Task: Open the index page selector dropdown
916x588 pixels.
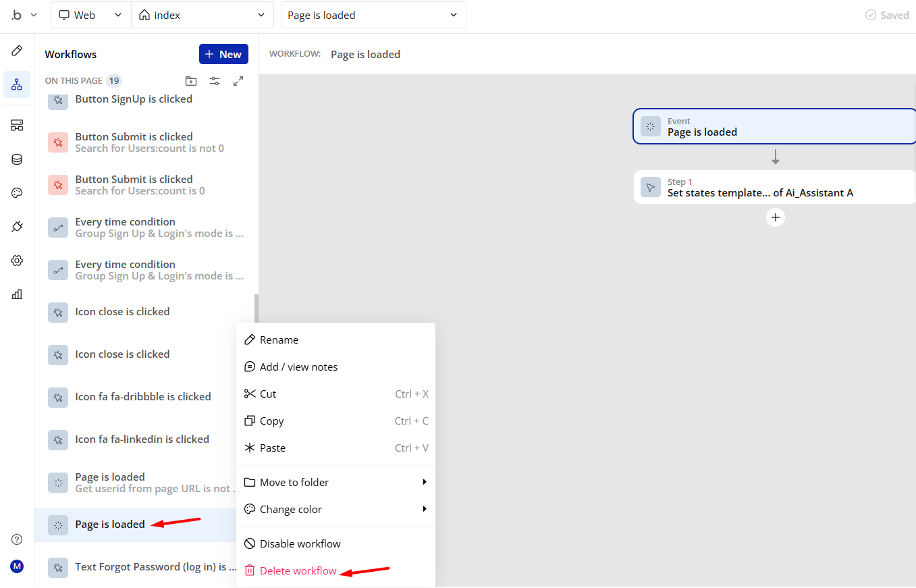Action: (202, 15)
